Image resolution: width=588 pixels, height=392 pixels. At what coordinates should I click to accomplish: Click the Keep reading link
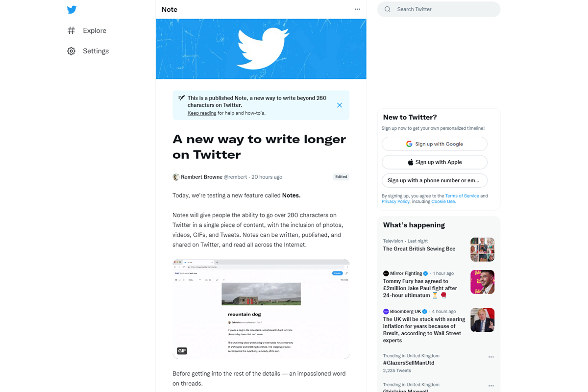point(202,113)
